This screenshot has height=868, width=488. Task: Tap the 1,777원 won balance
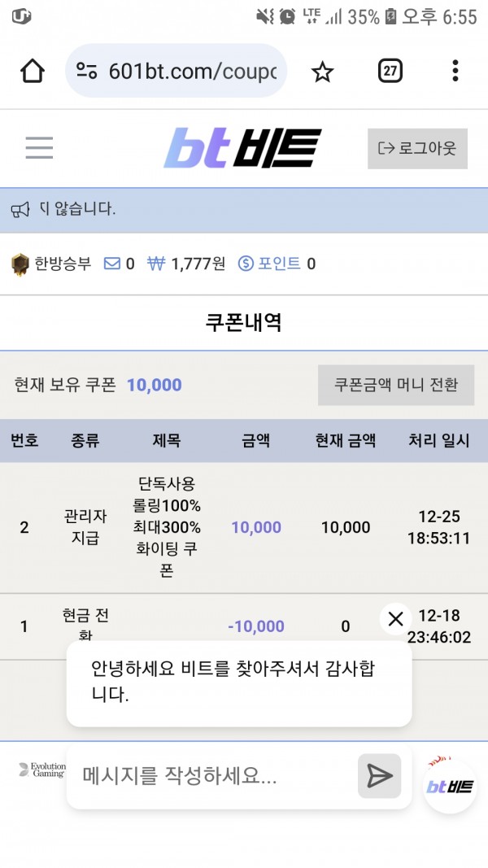coord(186,264)
